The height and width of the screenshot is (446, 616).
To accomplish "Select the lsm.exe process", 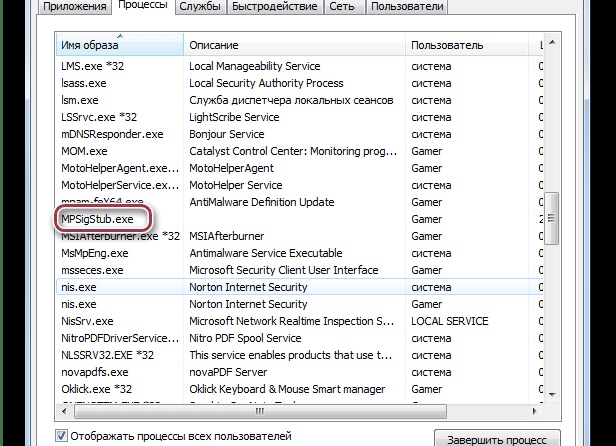I will [300, 100].
